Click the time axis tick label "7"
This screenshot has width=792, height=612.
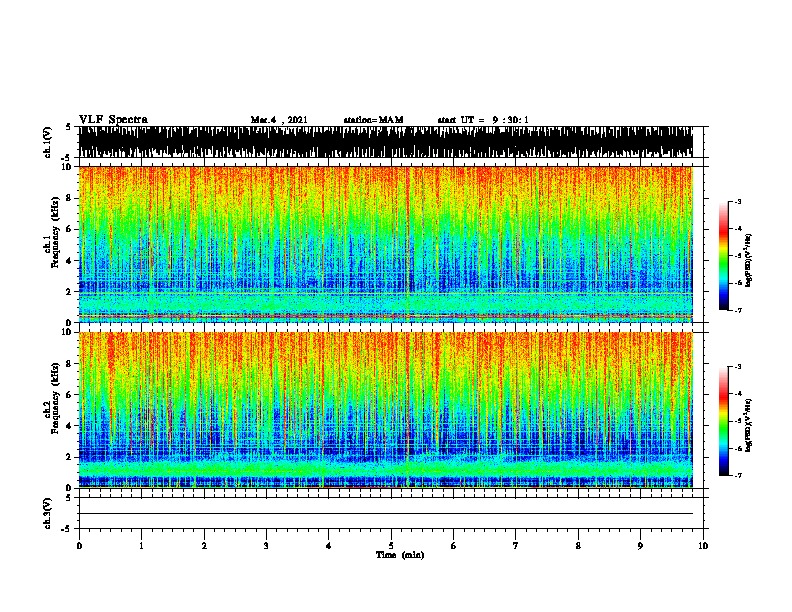516,545
